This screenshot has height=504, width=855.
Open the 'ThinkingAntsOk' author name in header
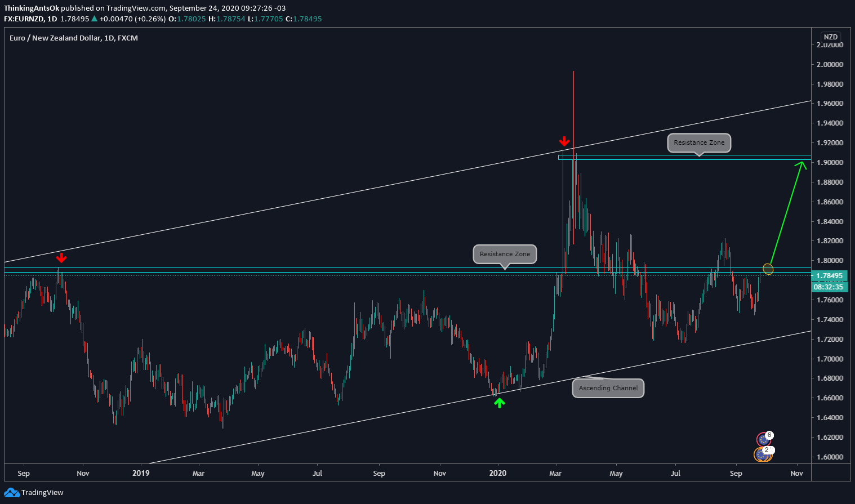pos(32,8)
